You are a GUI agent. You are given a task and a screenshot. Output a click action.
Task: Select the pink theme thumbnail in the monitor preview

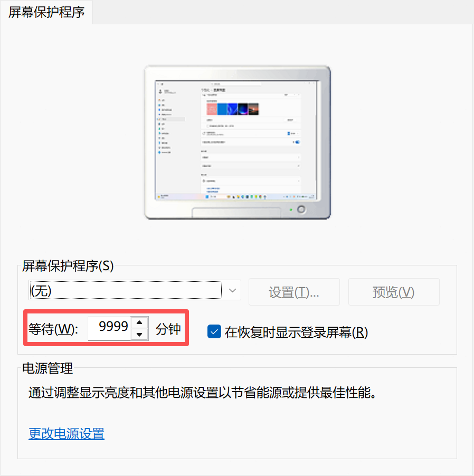tap(212, 109)
